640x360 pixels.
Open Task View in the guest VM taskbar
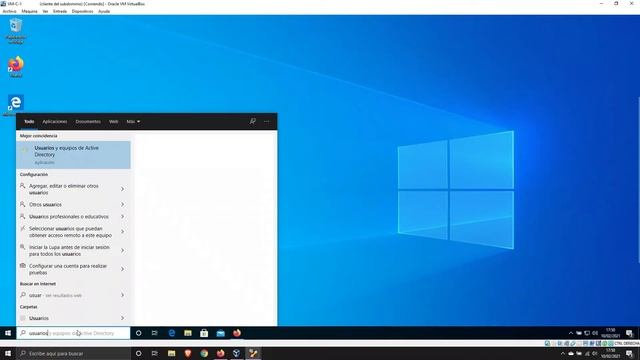click(x=155, y=333)
